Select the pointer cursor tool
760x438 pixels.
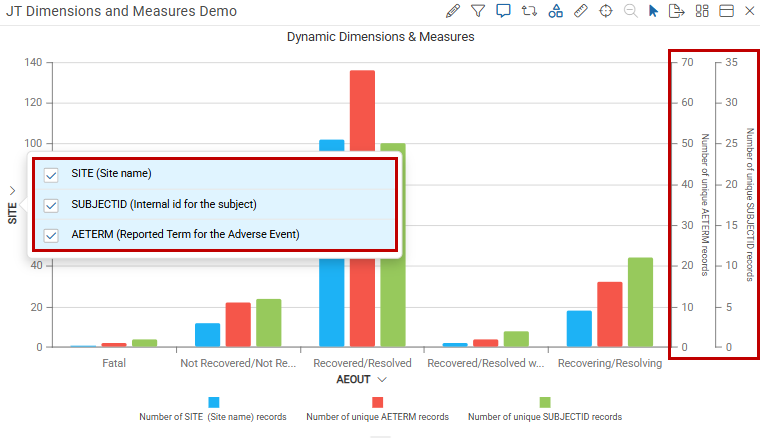[653, 11]
